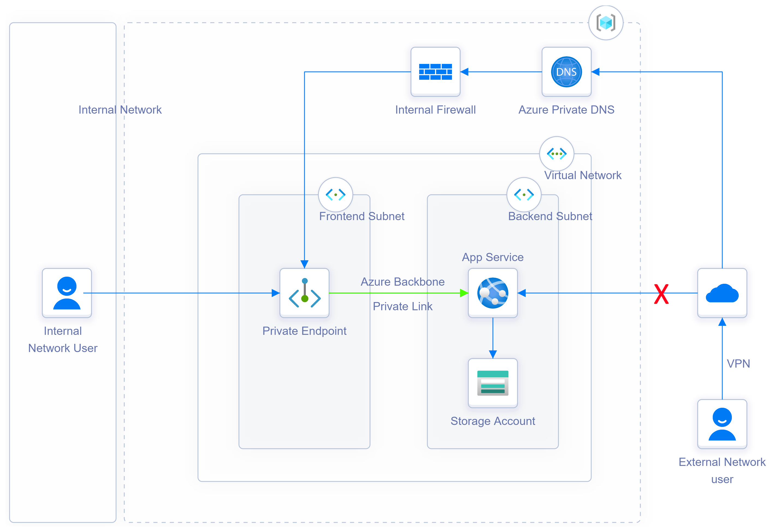Screen dimensions: 781x532
Task: Select the Private Endpoint icon
Action: (x=304, y=293)
